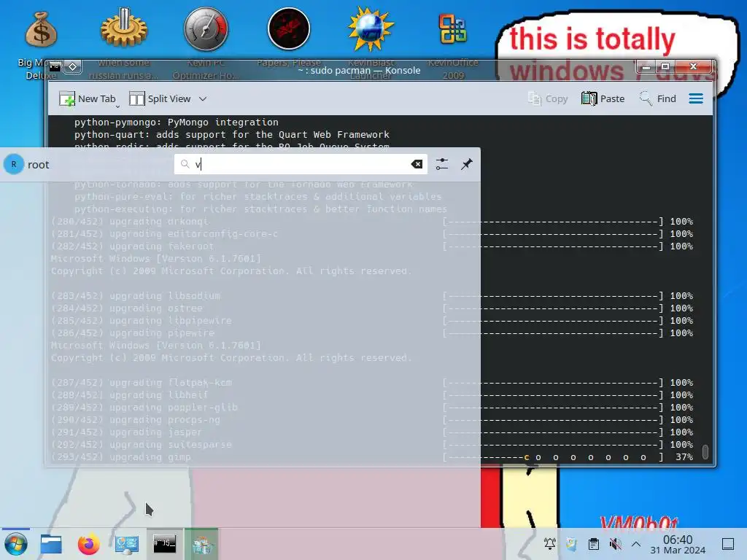The width and height of the screenshot is (747, 560).
Task: Click the root user avatar in launcher
Action: tap(14, 164)
